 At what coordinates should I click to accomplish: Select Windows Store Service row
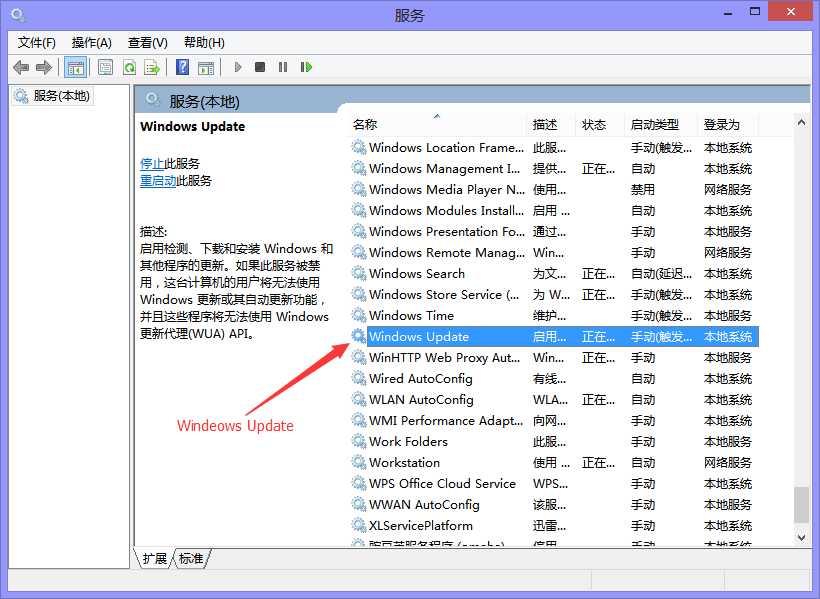[x=553, y=295]
